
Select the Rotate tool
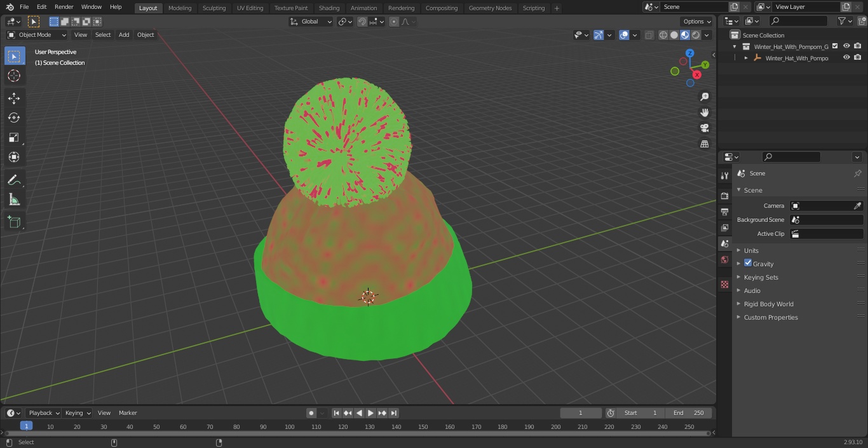pyautogui.click(x=14, y=118)
